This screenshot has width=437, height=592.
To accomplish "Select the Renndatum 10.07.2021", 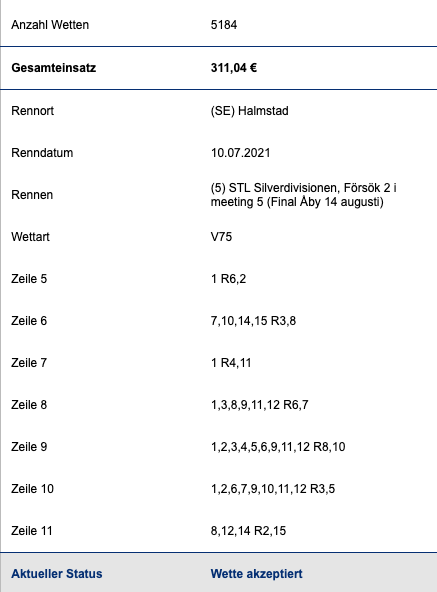I will [240, 153].
